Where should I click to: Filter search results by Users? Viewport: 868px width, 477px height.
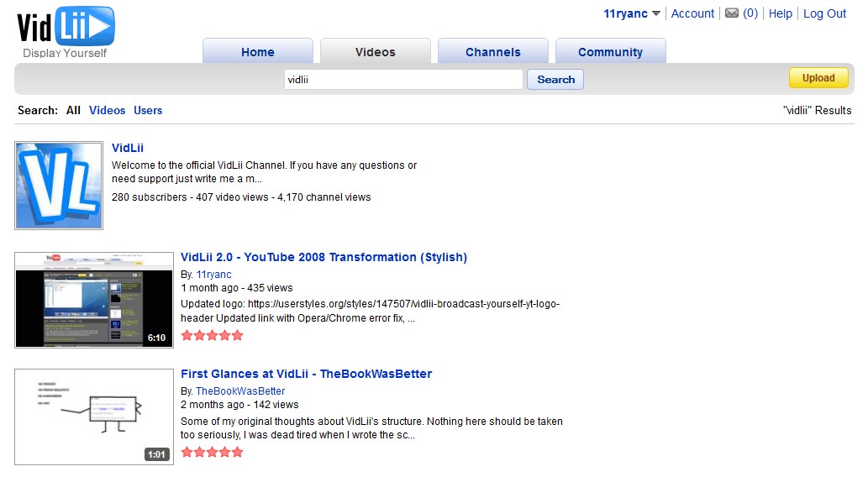point(148,110)
